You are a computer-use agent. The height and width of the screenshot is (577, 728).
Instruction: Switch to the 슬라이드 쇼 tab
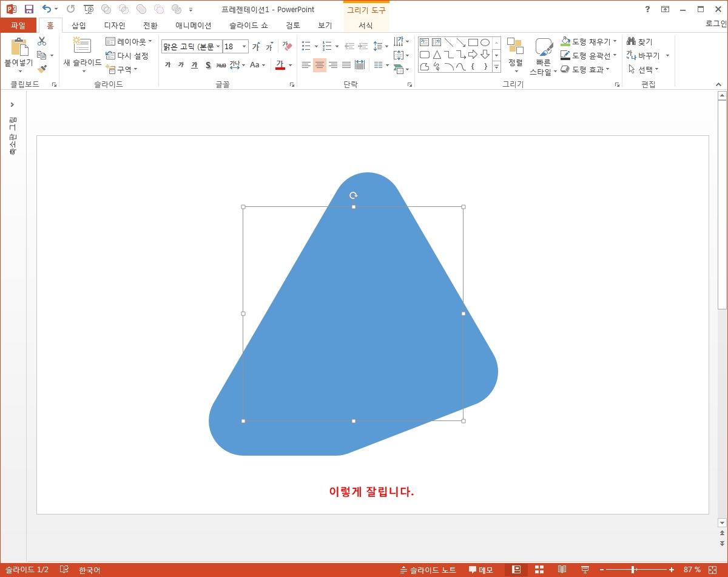coord(249,25)
